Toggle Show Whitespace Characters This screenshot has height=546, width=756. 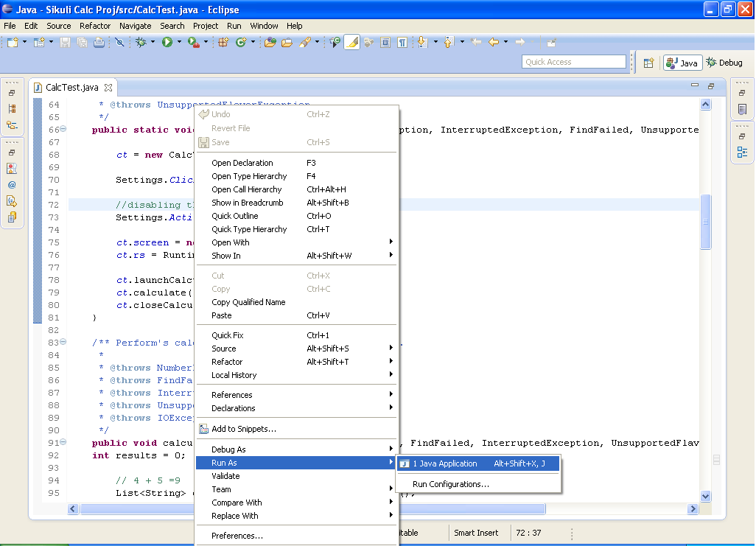pos(402,43)
